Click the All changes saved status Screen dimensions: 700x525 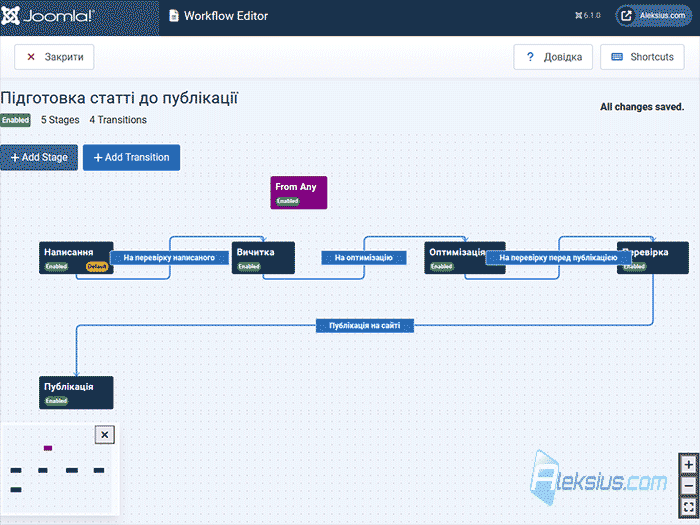click(x=642, y=107)
